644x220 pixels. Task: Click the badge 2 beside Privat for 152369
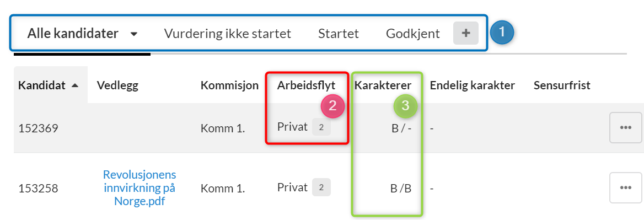pos(321,128)
